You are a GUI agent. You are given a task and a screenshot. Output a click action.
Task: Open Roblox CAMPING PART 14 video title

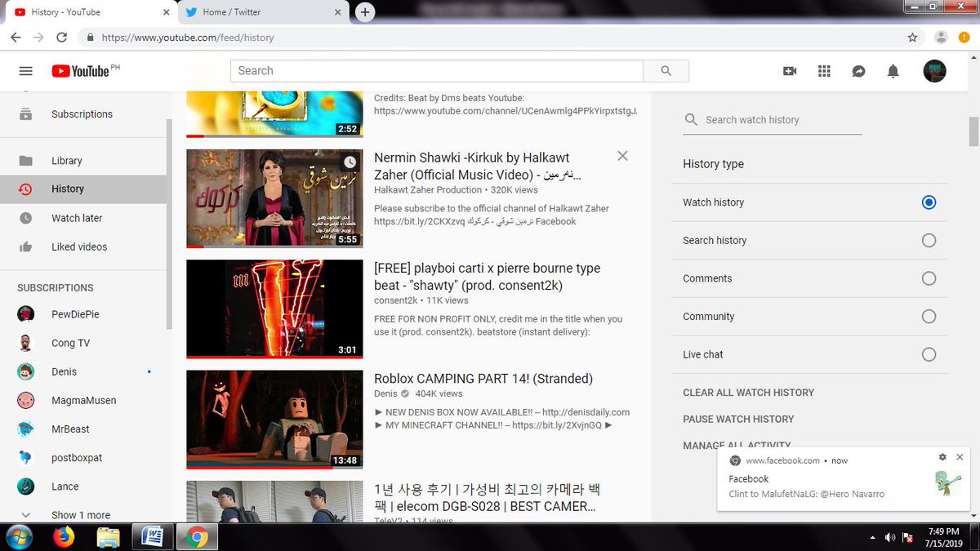click(483, 379)
